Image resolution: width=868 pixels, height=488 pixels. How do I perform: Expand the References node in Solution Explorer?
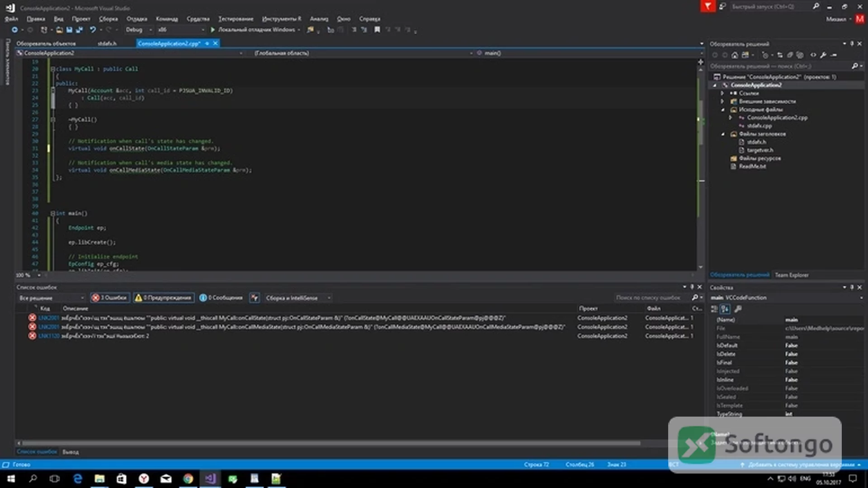click(722, 93)
